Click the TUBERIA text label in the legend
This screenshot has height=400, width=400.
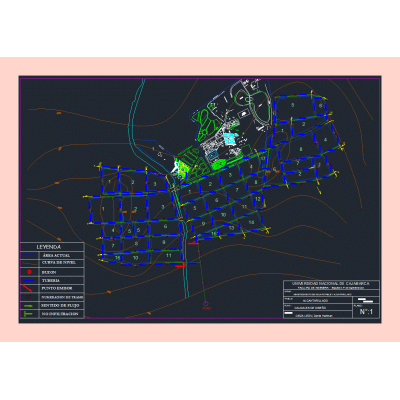coord(51,281)
